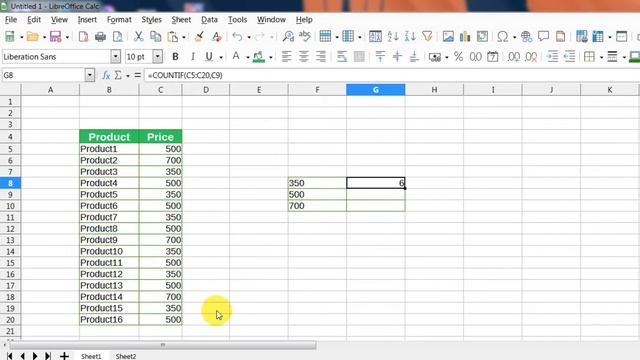This screenshot has height=360, width=640.
Task: Select row 8 header
Action: click(10, 183)
